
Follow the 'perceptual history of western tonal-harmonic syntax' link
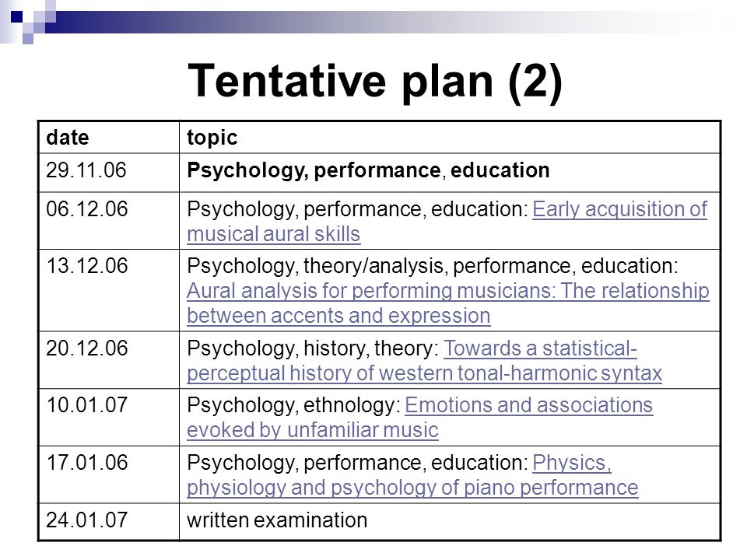pyautogui.click(x=424, y=373)
